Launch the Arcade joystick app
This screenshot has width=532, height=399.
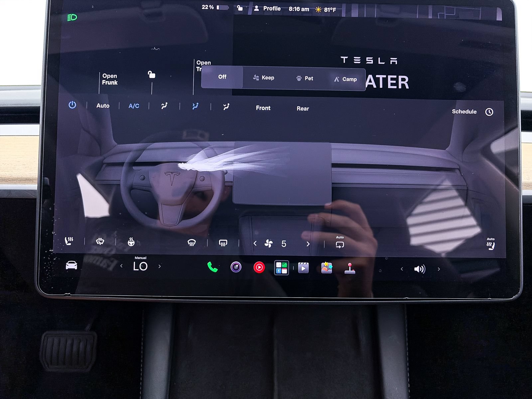click(350, 268)
